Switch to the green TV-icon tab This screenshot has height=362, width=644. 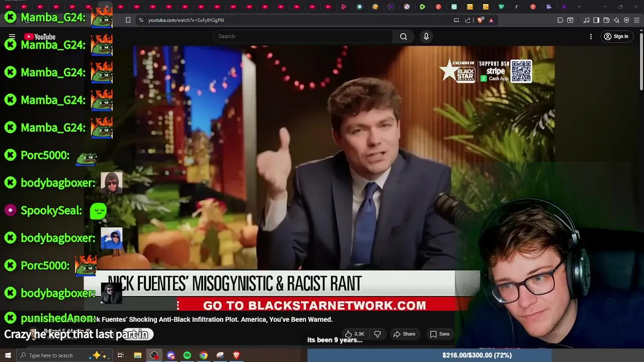click(502, 7)
